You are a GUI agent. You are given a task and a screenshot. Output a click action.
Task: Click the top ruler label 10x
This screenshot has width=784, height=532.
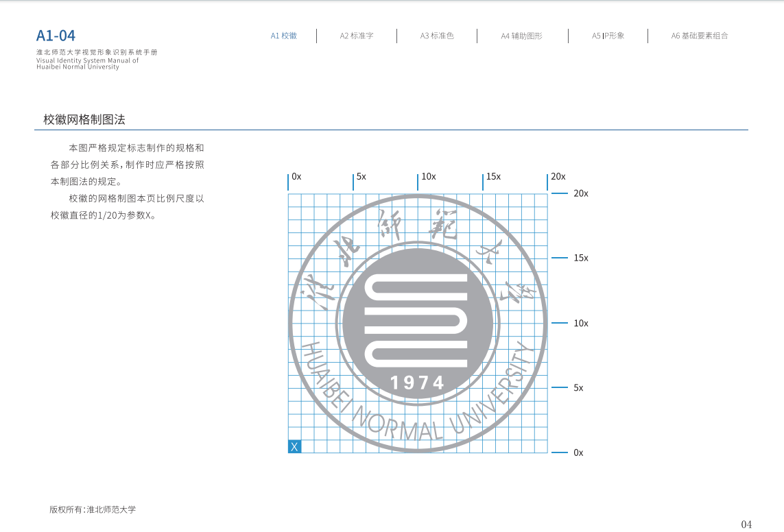coord(429,176)
